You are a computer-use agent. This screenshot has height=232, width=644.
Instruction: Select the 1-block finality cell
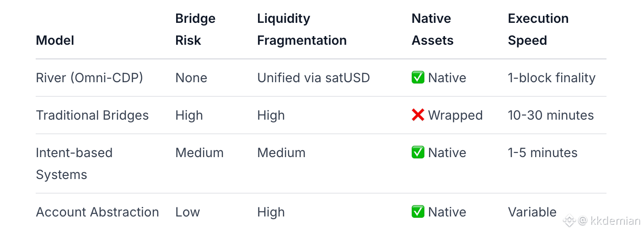551,78
